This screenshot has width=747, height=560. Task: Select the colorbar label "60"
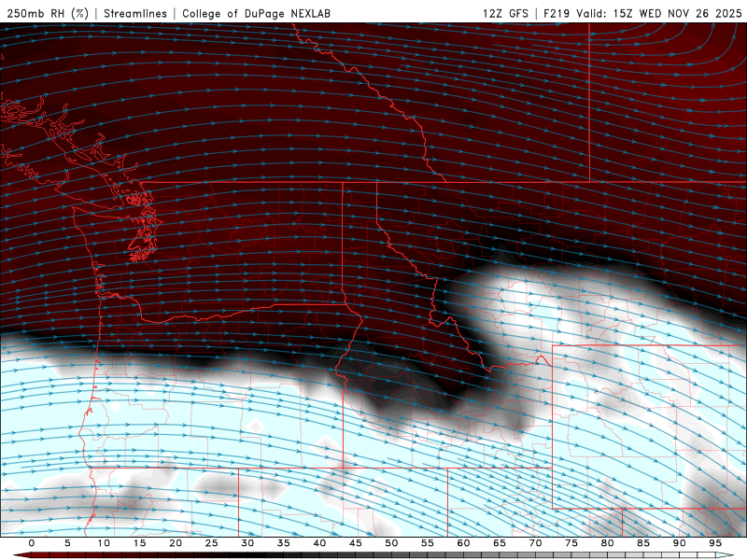coord(463,543)
